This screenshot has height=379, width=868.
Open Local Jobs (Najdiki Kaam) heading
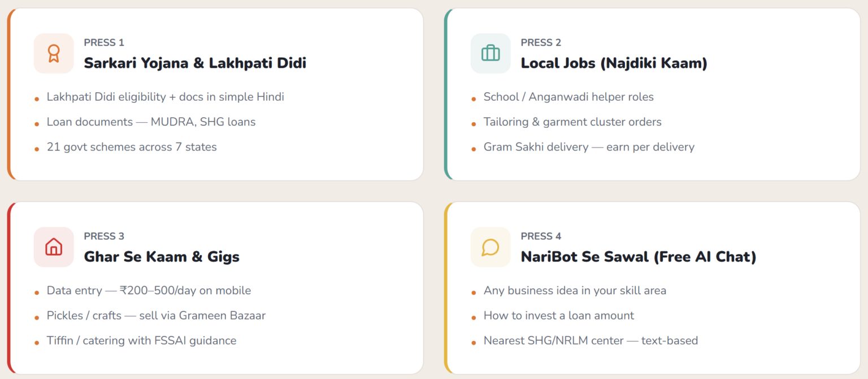[x=614, y=63]
